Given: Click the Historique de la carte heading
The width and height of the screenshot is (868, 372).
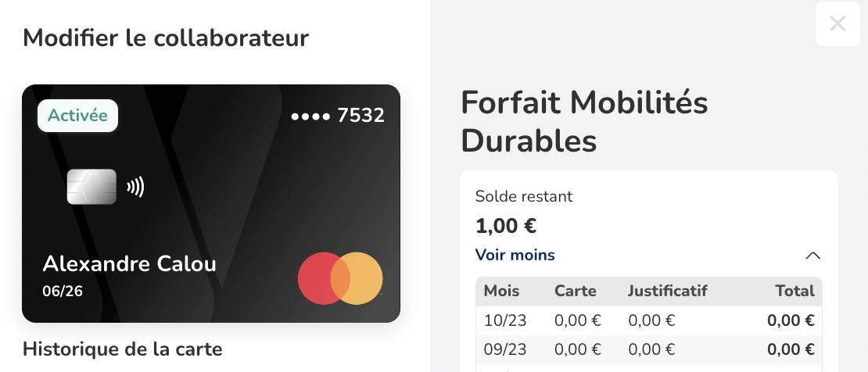Looking at the screenshot, I should [123, 349].
